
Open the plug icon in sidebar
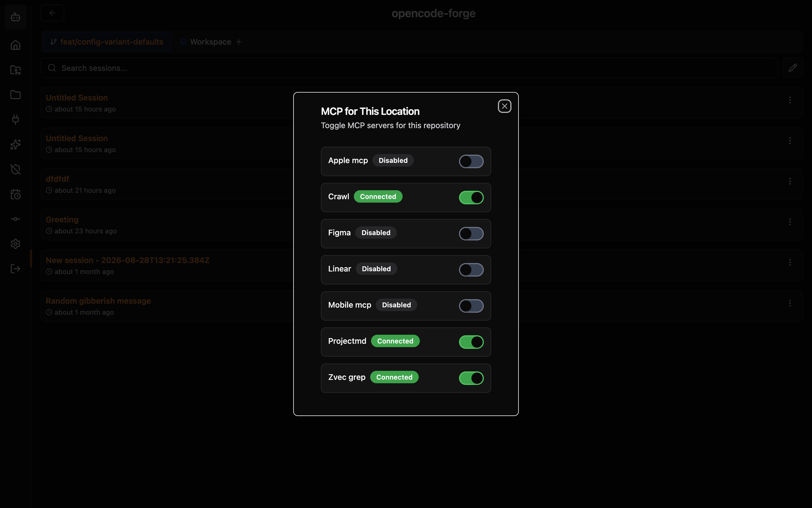coord(16,119)
